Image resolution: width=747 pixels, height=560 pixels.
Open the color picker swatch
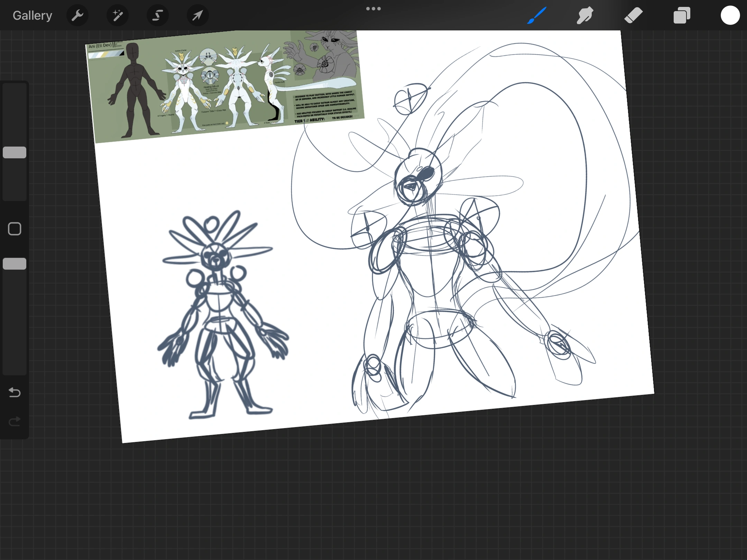coord(730,15)
